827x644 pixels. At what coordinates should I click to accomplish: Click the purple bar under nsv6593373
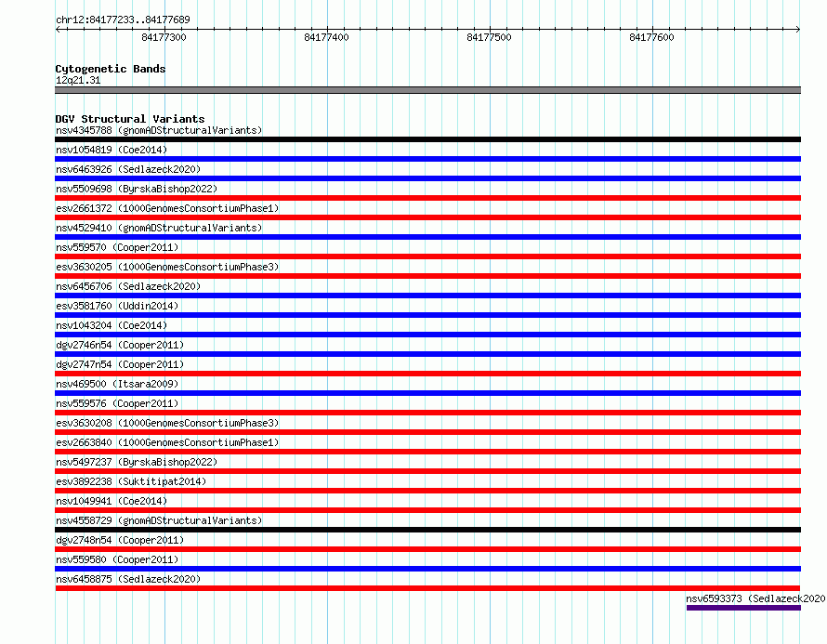pyautogui.click(x=743, y=608)
